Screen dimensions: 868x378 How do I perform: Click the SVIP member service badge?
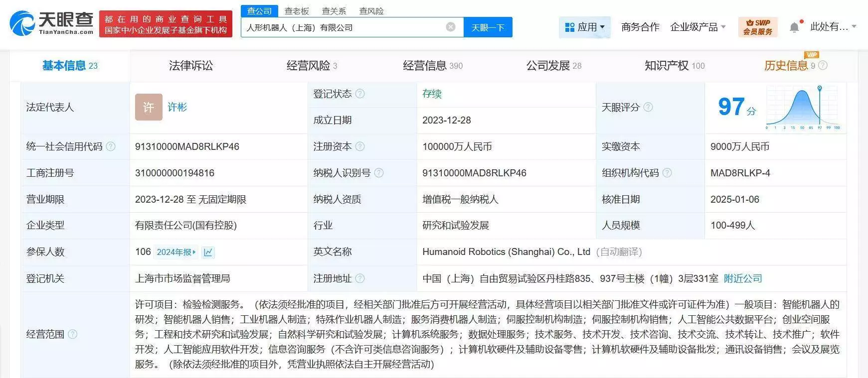click(757, 27)
